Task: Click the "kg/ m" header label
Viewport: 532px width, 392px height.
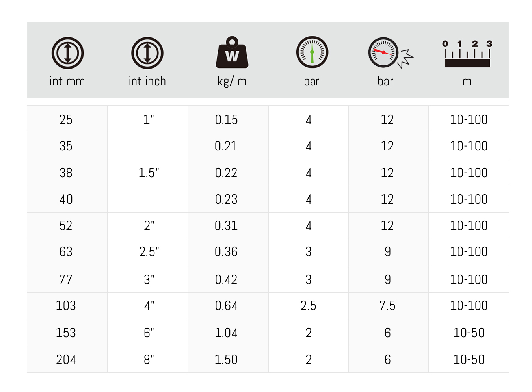Action: click(232, 82)
